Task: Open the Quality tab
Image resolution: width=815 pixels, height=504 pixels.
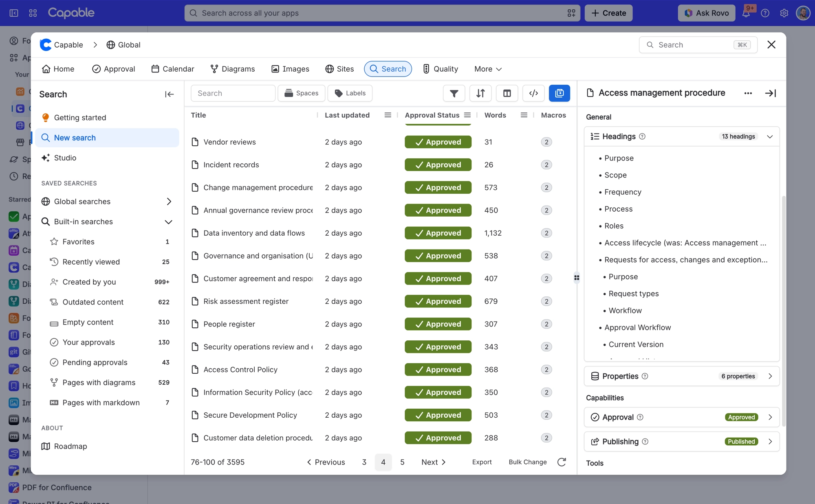Action: pyautogui.click(x=440, y=69)
